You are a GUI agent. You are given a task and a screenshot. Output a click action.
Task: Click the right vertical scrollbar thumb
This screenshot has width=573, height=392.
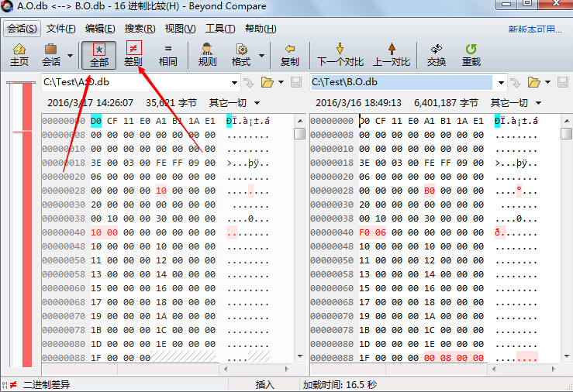(567, 133)
